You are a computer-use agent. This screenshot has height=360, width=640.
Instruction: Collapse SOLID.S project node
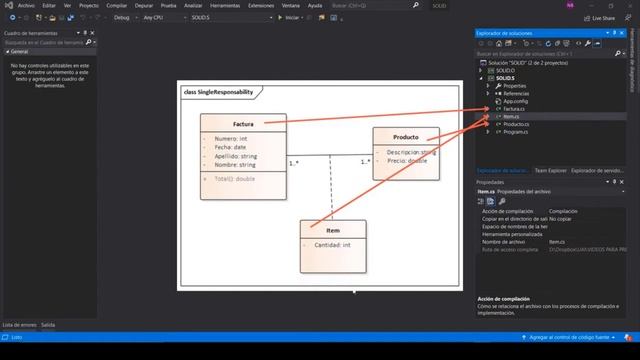point(481,78)
